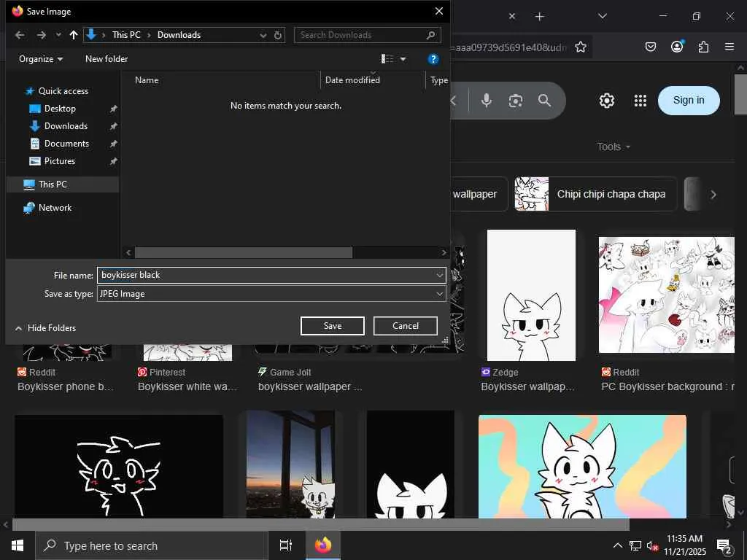
Task: Open the Google apps grid
Action: [640, 101]
